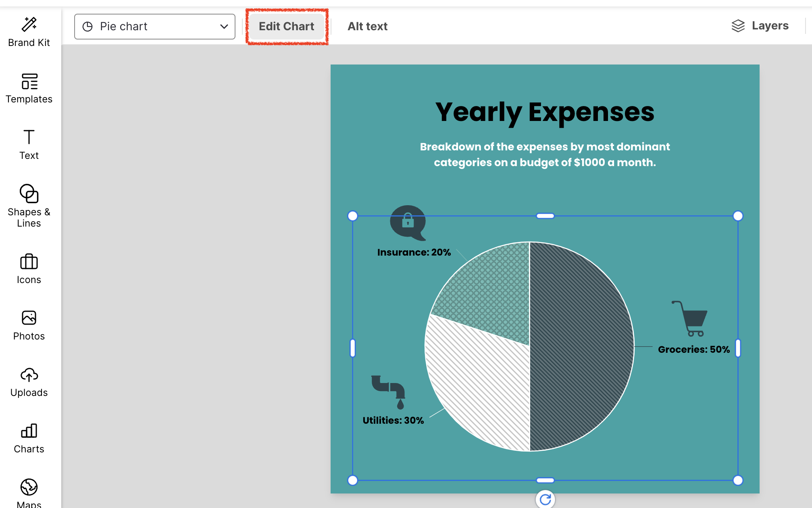This screenshot has height=508, width=812.
Task: Select the Text tool in sidebar
Action: [29, 144]
